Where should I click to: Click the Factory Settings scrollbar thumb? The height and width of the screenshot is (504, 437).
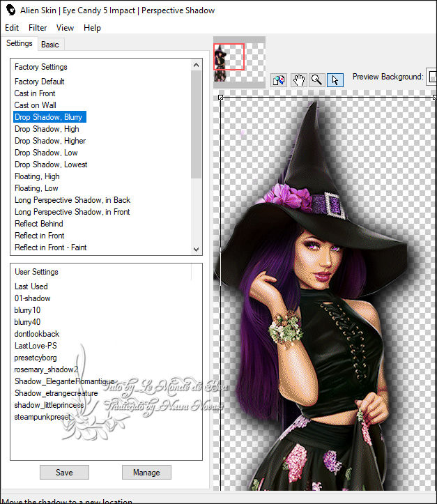196,124
